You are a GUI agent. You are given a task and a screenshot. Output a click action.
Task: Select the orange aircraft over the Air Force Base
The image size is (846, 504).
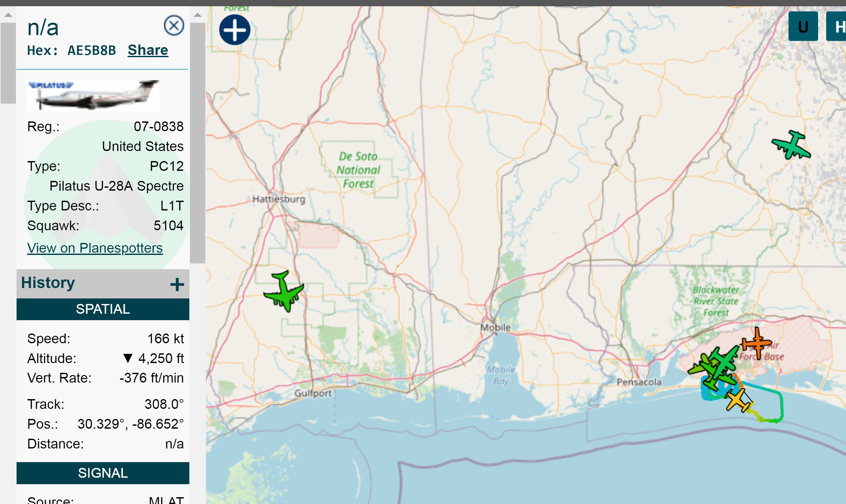(x=756, y=343)
